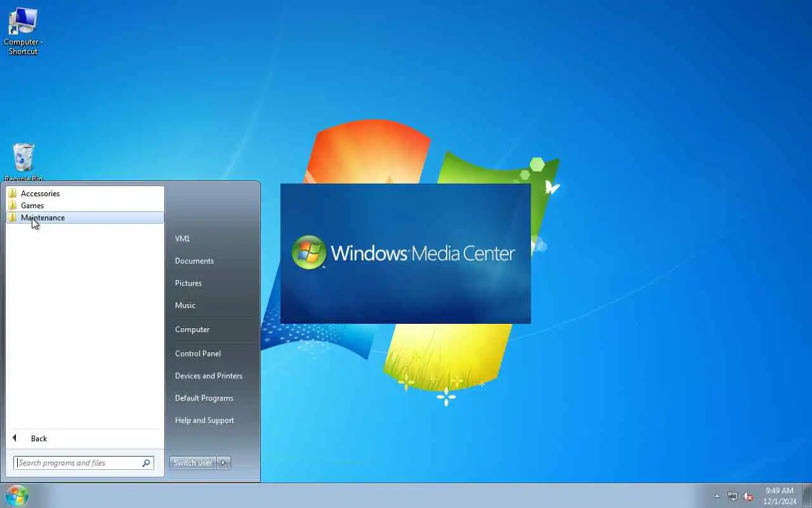This screenshot has height=508, width=812.
Task: Click the search magnifier icon
Action: tap(146, 463)
